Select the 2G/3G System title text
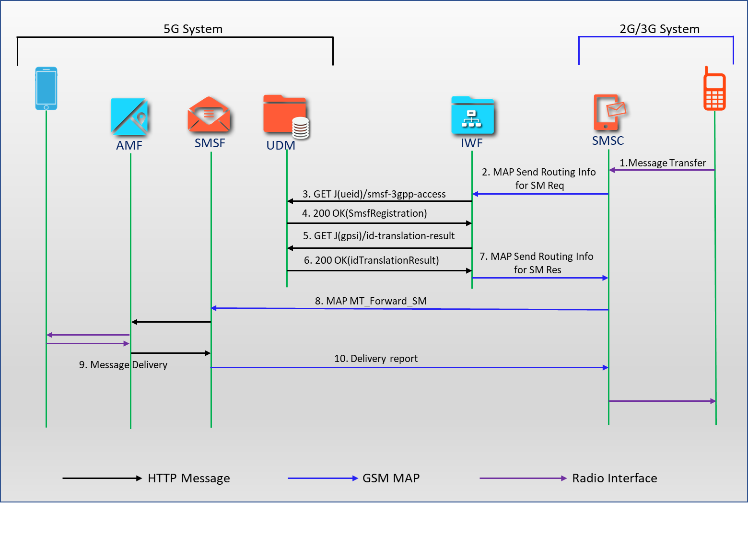 pyautogui.click(x=659, y=29)
